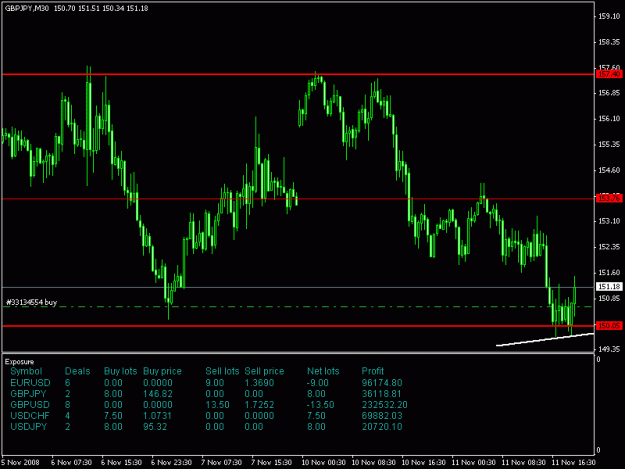Select the GBPJPY symbol in exposure table
The height and width of the screenshot is (469, 625).
28,394
